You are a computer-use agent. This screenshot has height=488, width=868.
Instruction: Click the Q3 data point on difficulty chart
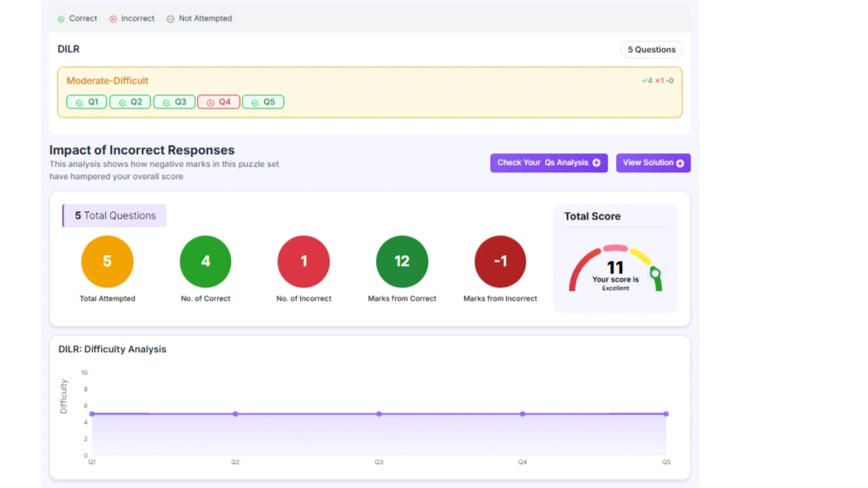click(x=379, y=413)
